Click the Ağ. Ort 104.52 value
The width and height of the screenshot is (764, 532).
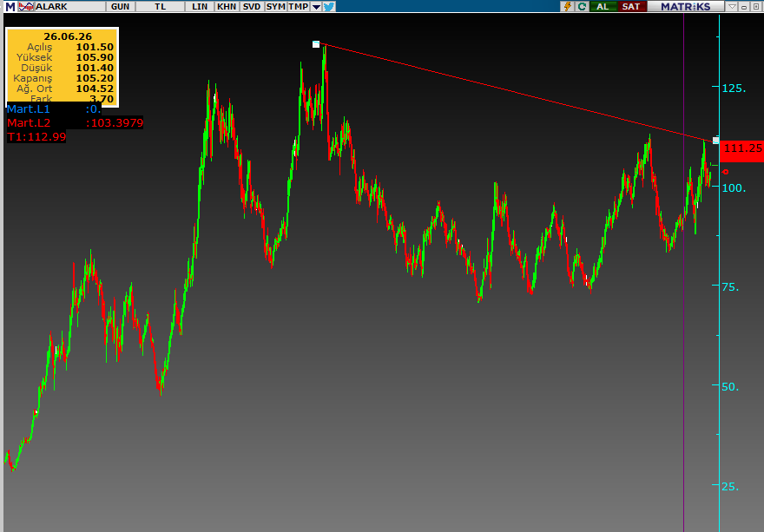pos(95,89)
